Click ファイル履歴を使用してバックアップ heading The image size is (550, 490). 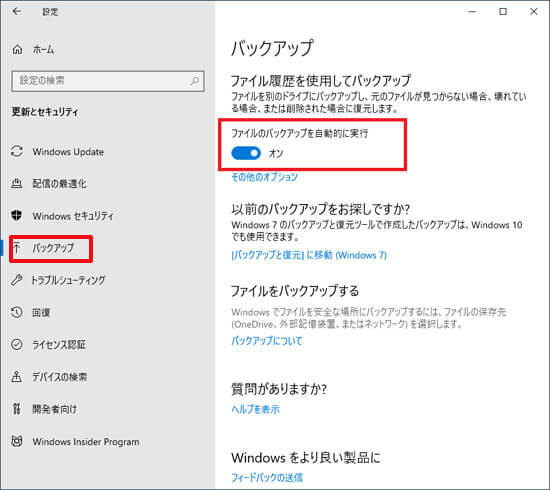click(x=321, y=81)
